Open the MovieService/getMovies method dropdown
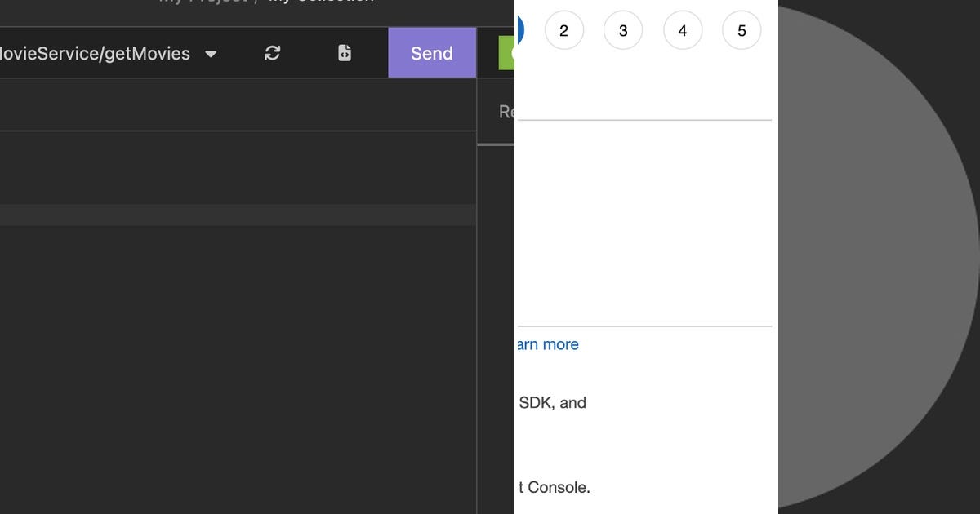 pos(106,53)
